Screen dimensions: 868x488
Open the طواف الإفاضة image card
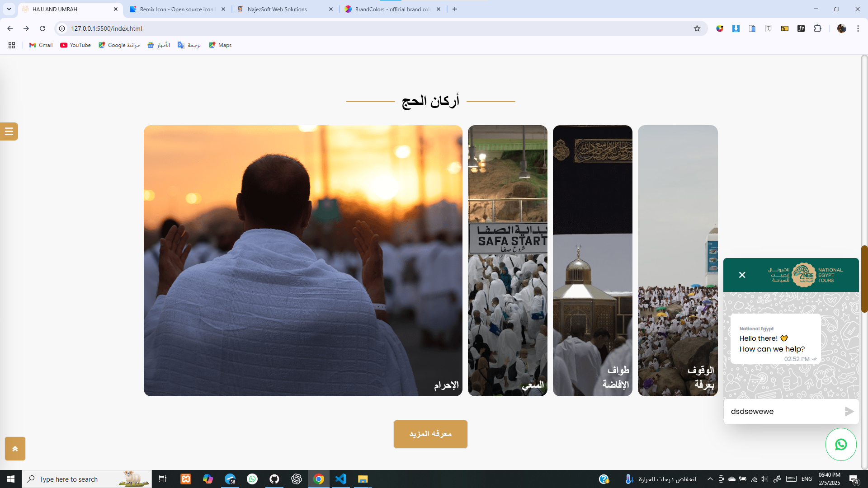(x=593, y=261)
